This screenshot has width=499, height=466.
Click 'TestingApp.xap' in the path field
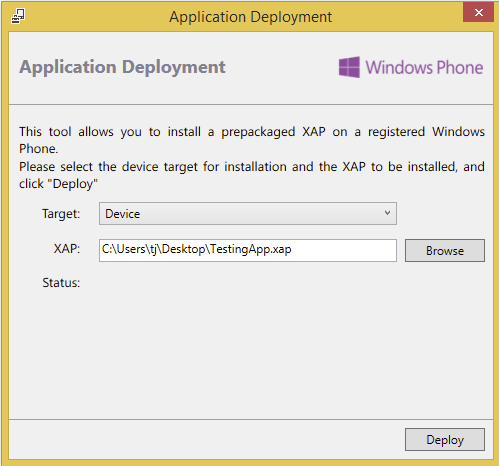coord(251,249)
